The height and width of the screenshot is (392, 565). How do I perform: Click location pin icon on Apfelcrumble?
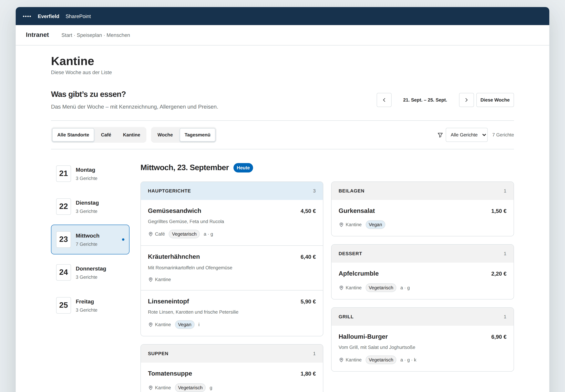(x=341, y=288)
